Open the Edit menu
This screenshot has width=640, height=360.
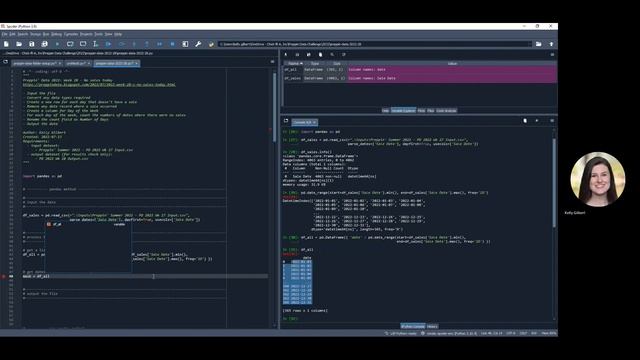pos(13,34)
